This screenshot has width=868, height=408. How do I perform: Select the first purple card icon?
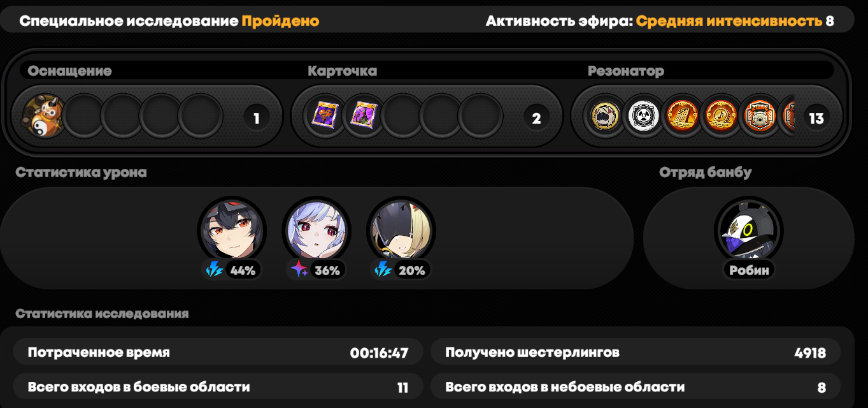pos(324,116)
